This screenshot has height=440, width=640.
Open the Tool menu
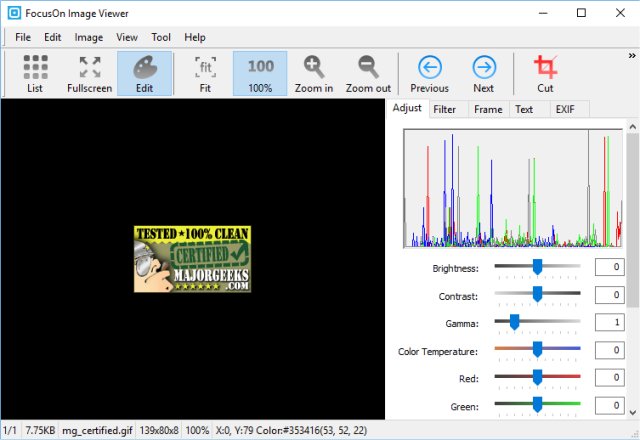161,38
